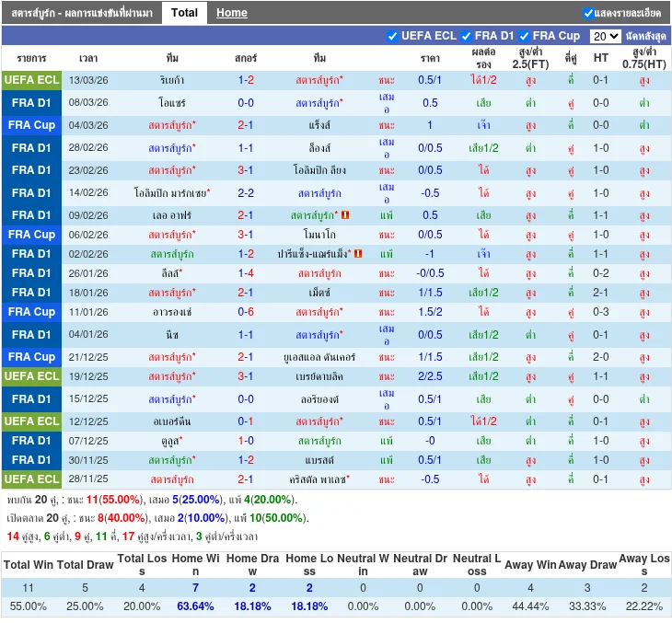Click red card icon beside สตารส์บูร์ก on 09/02/26

[345, 215]
